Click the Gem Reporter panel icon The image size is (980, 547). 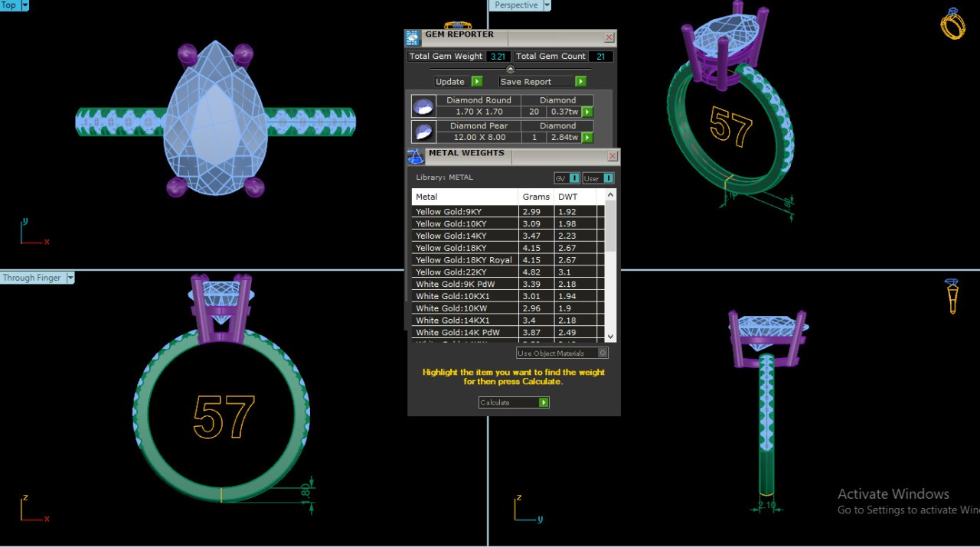coord(413,38)
